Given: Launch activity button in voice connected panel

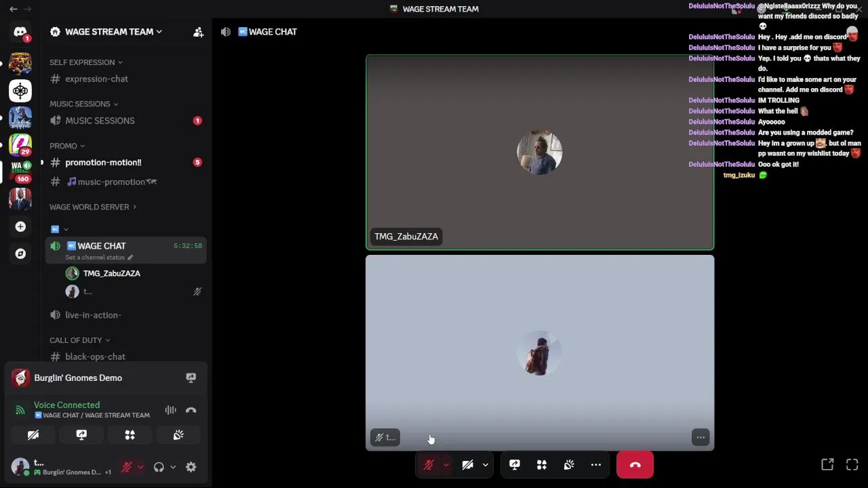Looking at the screenshot, I should [x=130, y=435].
